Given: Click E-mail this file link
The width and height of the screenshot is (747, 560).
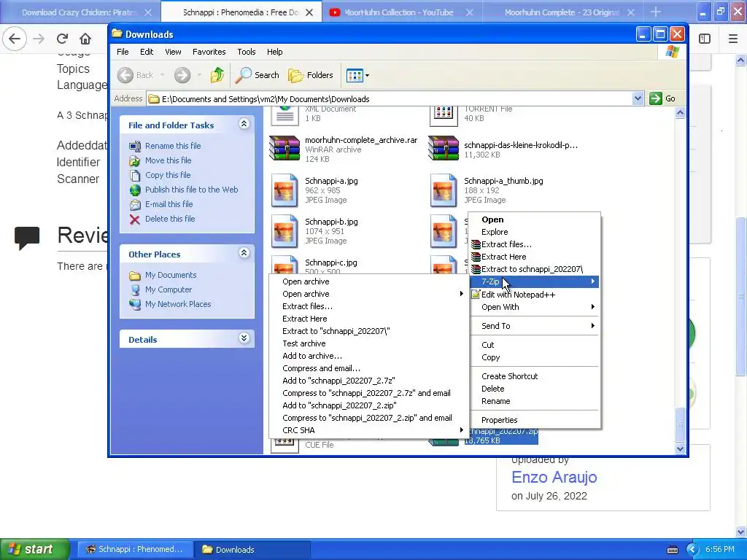Looking at the screenshot, I should pos(169,204).
